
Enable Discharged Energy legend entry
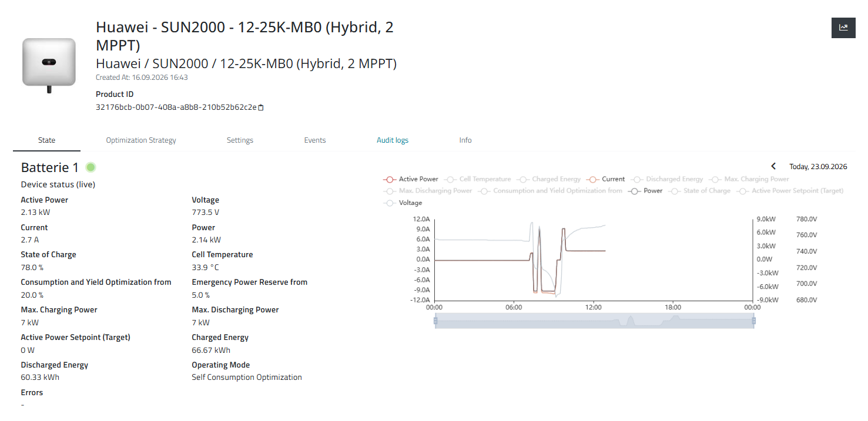pyautogui.click(x=667, y=179)
